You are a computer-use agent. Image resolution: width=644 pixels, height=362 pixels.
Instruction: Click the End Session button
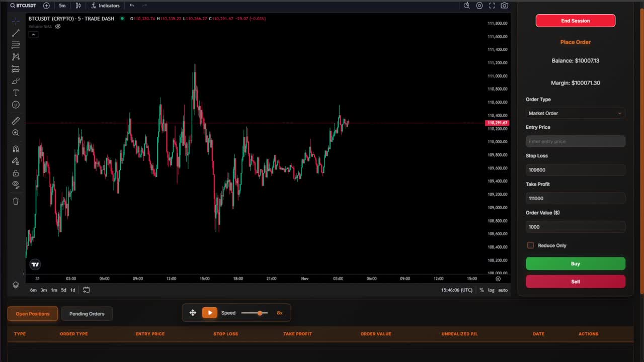click(576, 21)
